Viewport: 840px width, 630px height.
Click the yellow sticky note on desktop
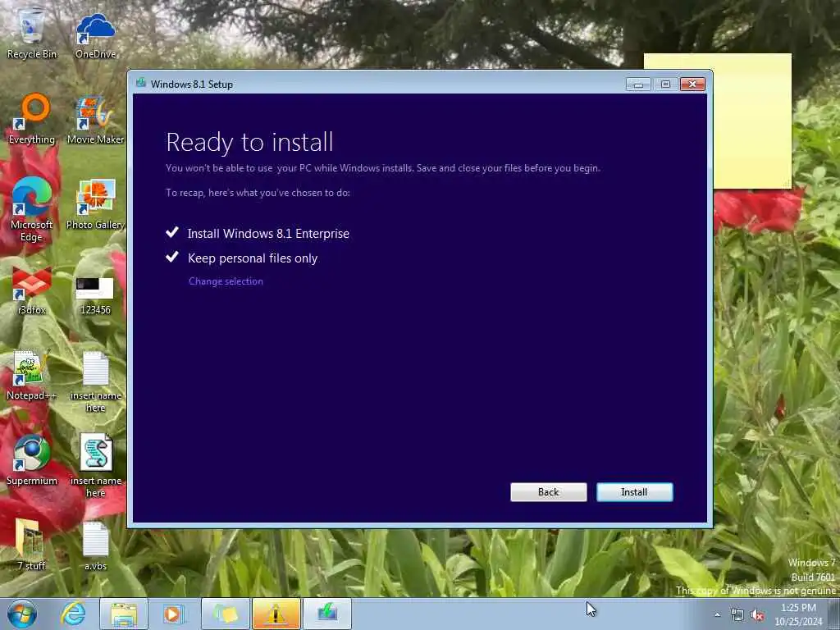tap(751, 121)
